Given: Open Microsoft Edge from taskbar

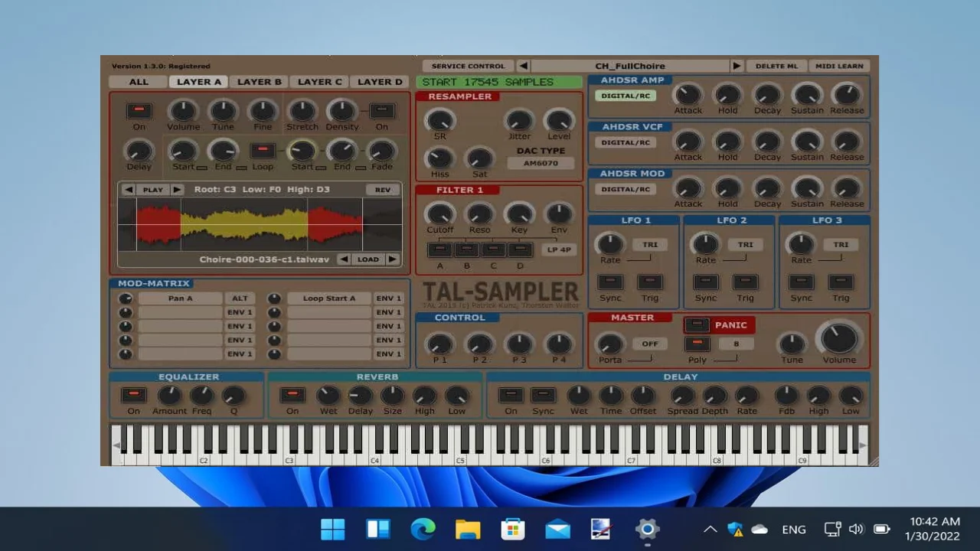Looking at the screenshot, I should point(423,529).
